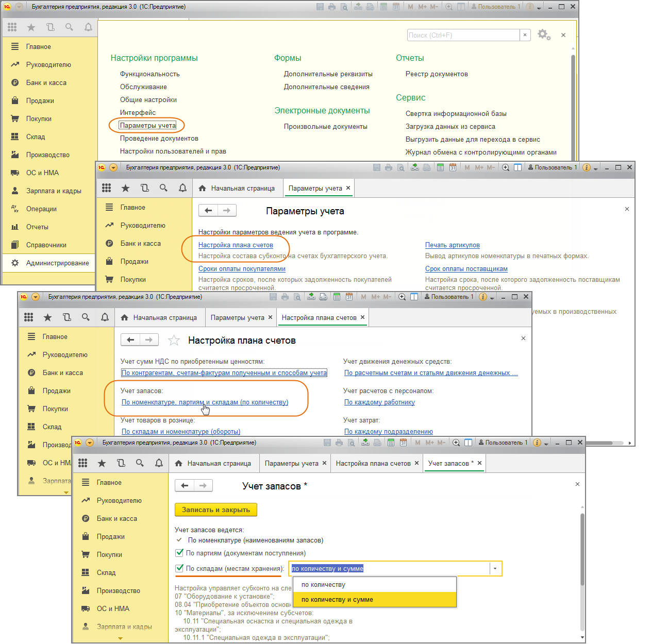Open the Настройка плана счетов link
Viewport: 651px width, 644px height.
[236, 245]
